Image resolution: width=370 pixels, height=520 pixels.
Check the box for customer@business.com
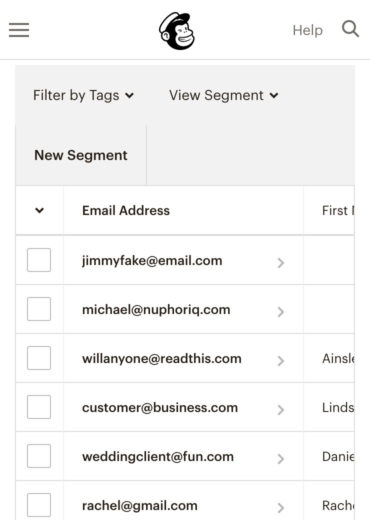point(39,407)
